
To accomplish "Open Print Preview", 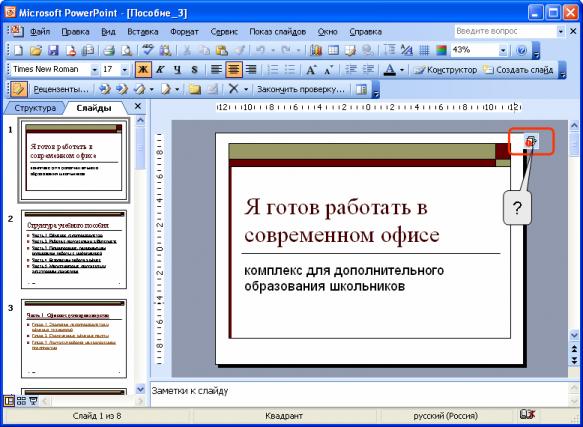I will (126, 50).
